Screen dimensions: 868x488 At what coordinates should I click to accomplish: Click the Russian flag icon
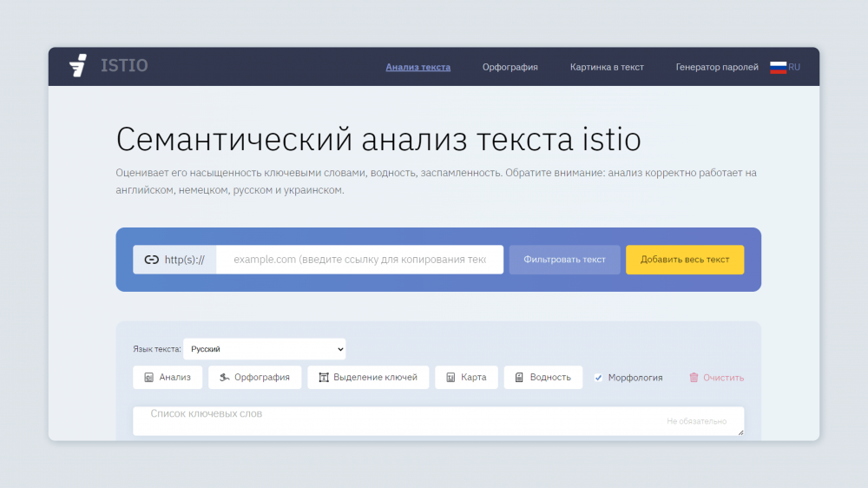pyautogui.click(x=778, y=67)
